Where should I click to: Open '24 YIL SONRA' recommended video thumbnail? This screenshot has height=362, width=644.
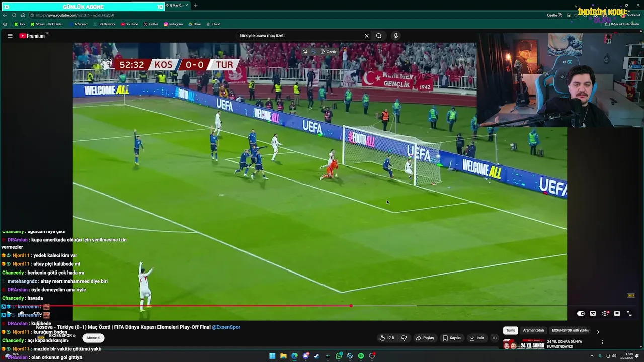(524, 344)
